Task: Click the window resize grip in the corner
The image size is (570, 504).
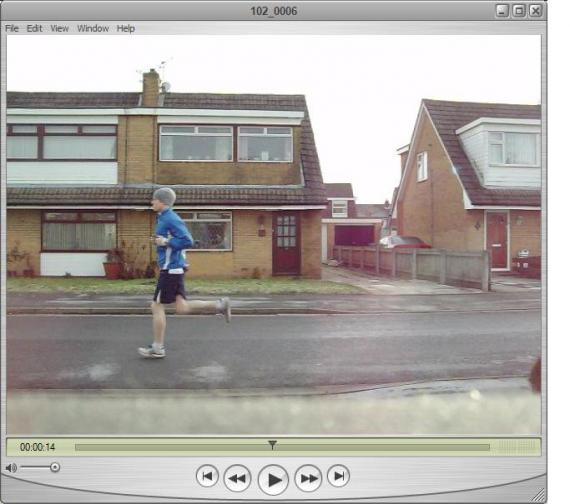Action: point(539,496)
